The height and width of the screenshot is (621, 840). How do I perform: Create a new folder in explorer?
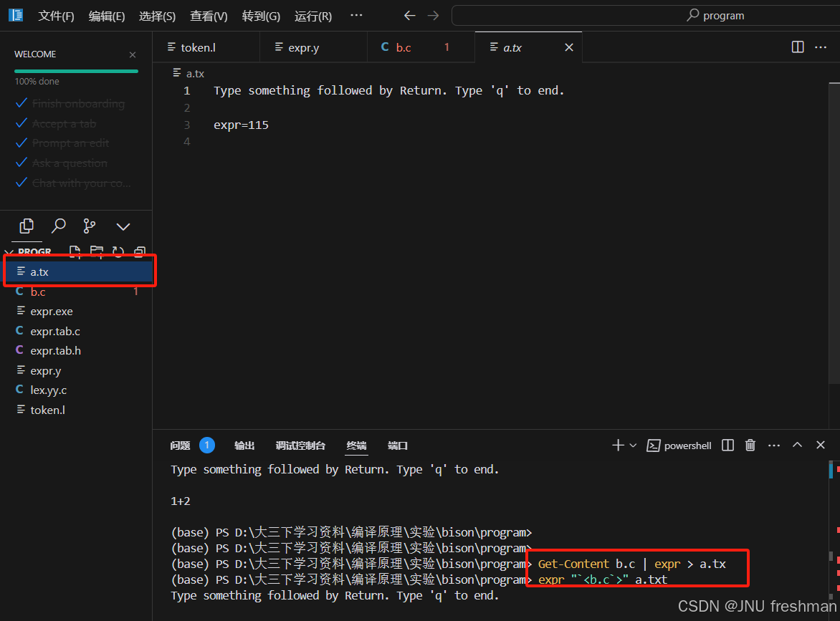pyautogui.click(x=97, y=251)
